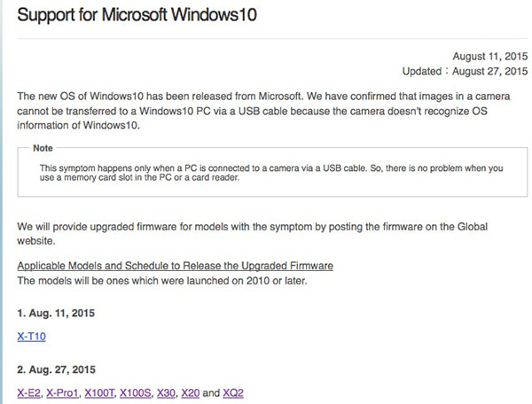Click the line about models launched on 2010
532x404 pixels.
coord(162,281)
